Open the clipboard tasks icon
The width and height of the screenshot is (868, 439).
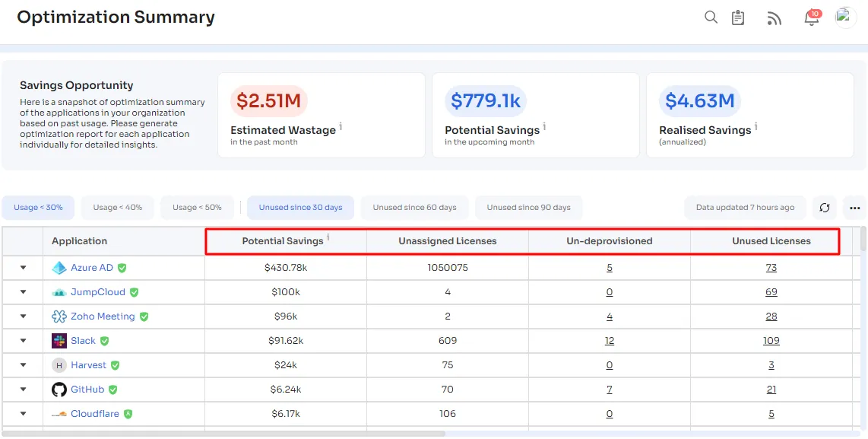pos(738,17)
